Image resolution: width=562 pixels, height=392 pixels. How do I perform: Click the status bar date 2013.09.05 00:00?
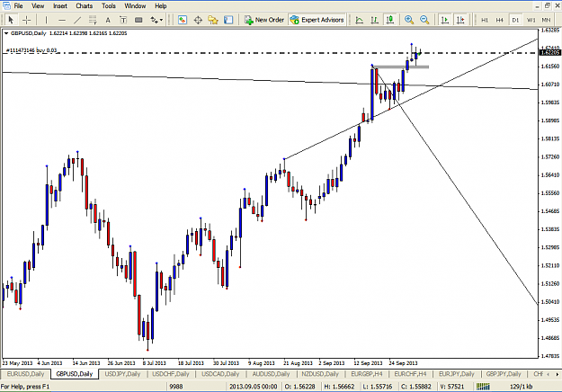253,387
